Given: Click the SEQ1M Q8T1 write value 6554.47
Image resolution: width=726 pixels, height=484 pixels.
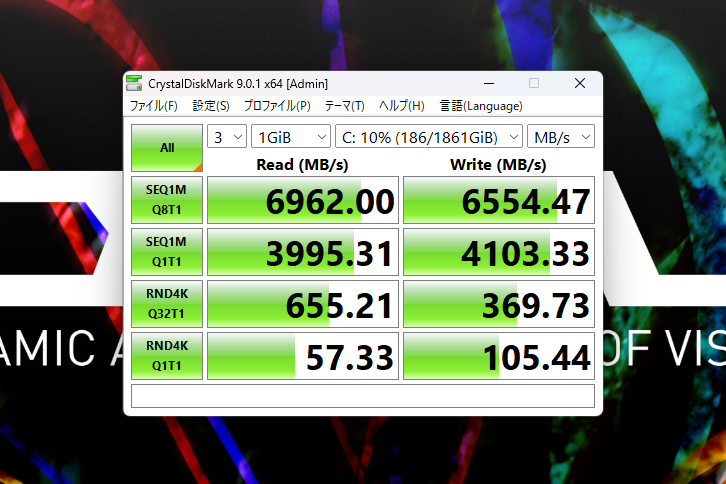Looking at the screenshot, I should tap(499, 200).
